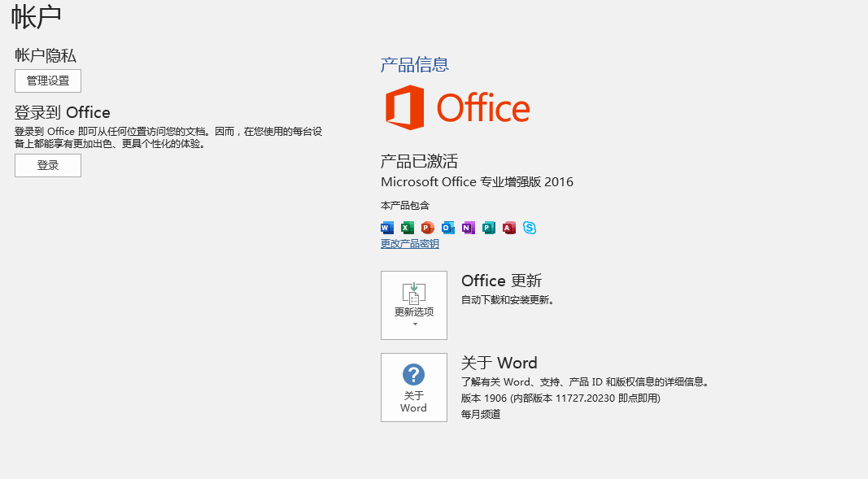Image resolution: width=868 pixels, height=479 pixels.
Task: Click the 帐户隐私 heading
Action: (x=46, y=55)
